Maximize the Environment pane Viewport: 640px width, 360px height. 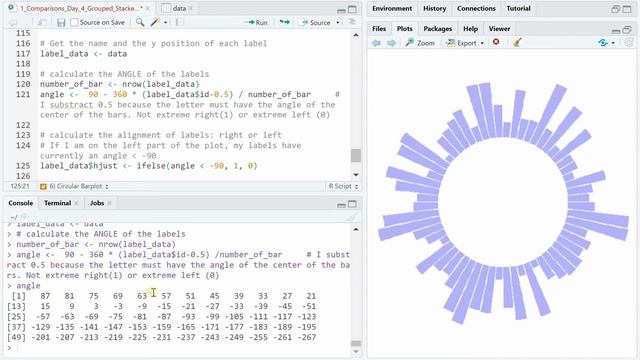627,9
